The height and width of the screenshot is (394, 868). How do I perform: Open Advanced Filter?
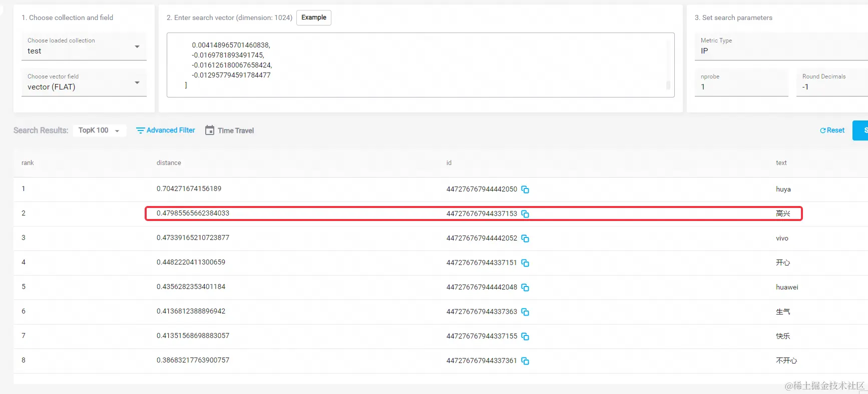coord(166,130)
